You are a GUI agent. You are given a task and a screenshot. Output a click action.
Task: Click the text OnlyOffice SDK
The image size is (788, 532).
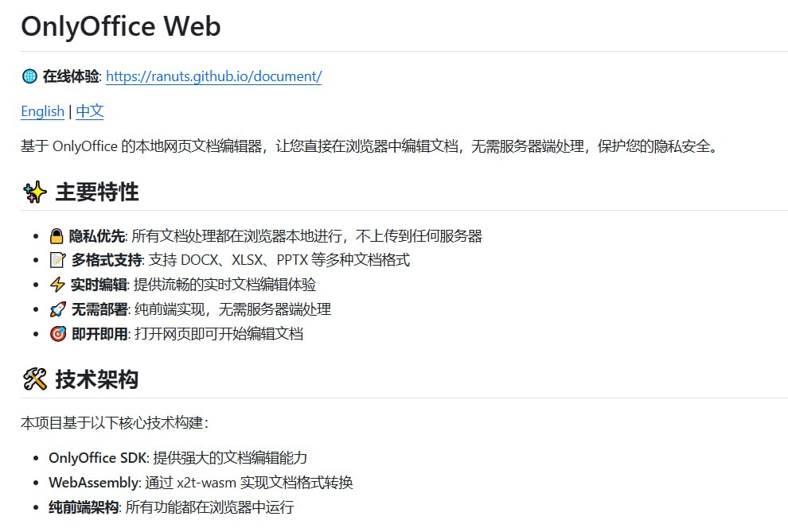point(97,458)
